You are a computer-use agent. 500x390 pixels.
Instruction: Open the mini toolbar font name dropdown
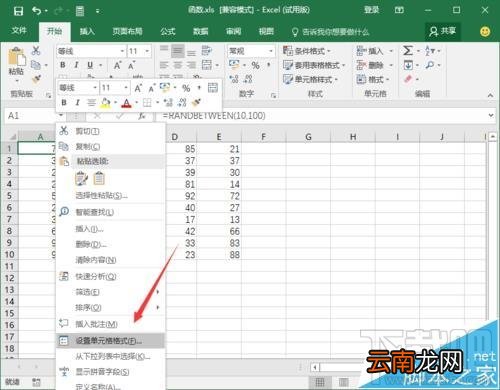pos(95,88)
